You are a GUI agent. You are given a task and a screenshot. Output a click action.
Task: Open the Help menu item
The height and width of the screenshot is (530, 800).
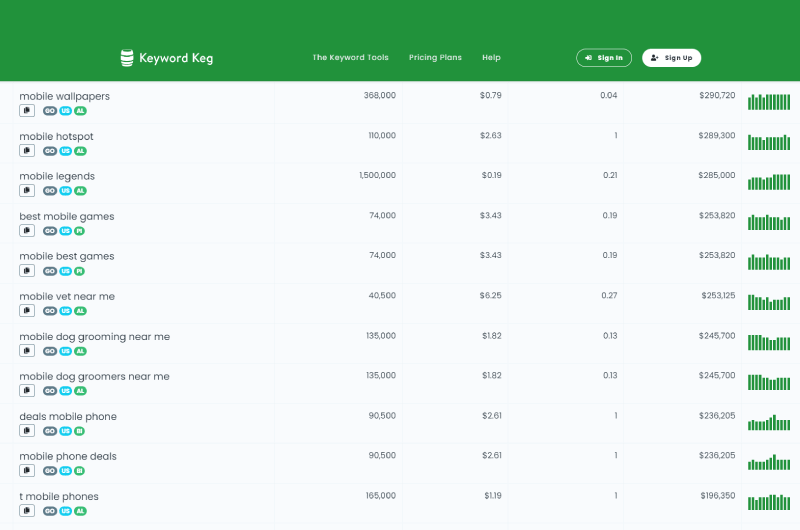(491, 58)
